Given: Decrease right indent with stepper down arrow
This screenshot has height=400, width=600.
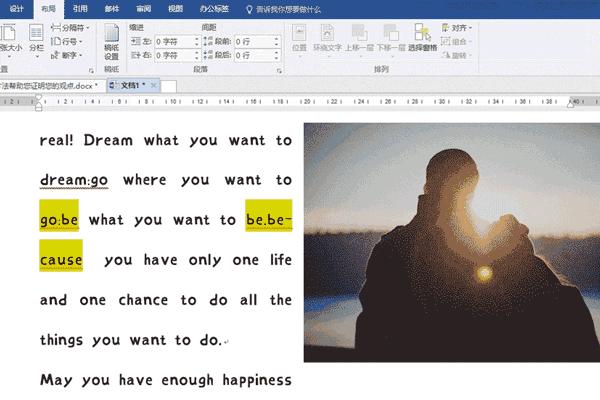Looking at the screenshot, I should tap(197, 58).
